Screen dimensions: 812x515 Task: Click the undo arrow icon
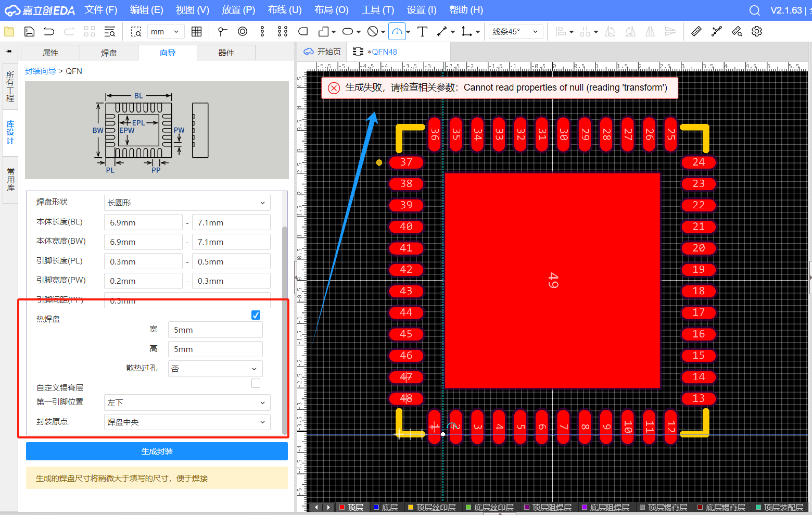(x=49, y=32)
